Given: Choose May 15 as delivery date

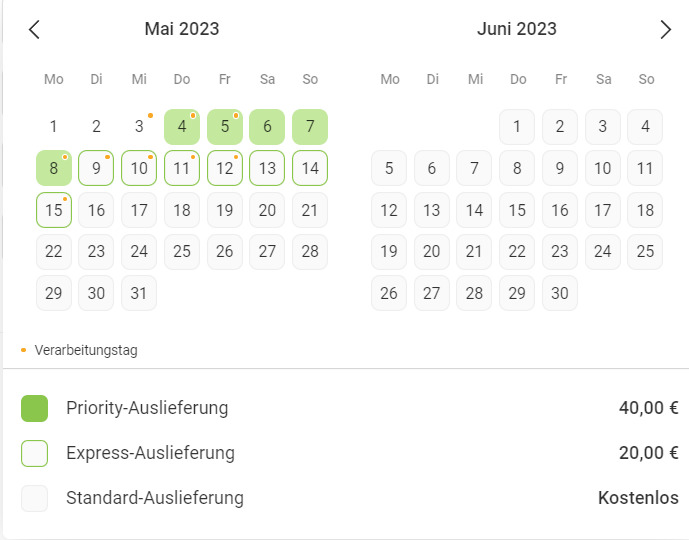Looking at the screenshot, I should [54, 210].
